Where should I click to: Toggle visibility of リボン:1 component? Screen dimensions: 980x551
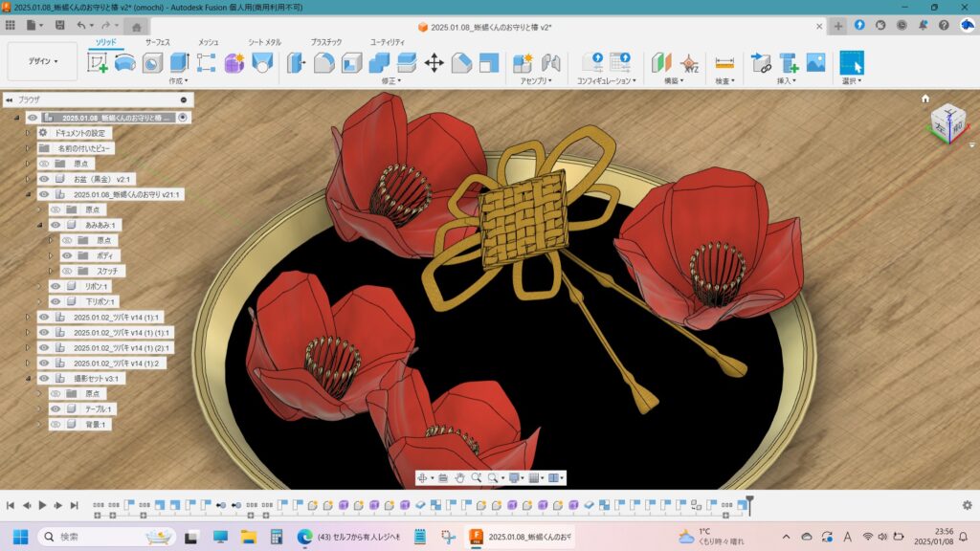click(56, 286)
